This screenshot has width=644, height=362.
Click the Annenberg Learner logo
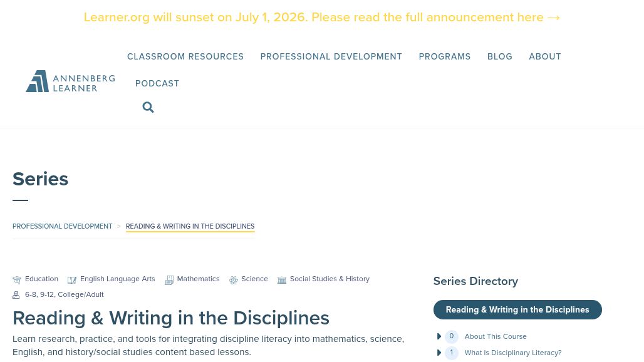pyautogui.click(x=71, y=81)
